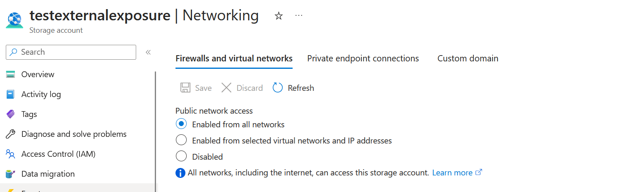Open Activity log via its icon

coord(10,95)
